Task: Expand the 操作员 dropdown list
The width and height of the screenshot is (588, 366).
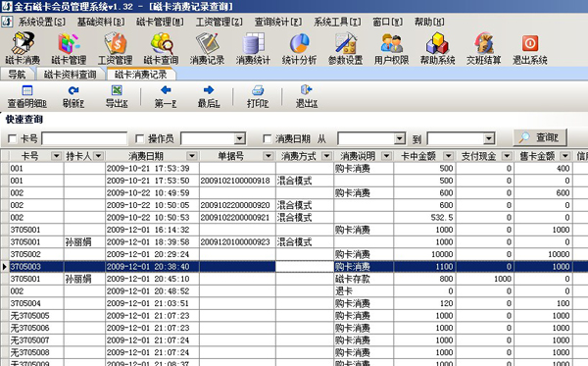Action: [x=240, y=139]
